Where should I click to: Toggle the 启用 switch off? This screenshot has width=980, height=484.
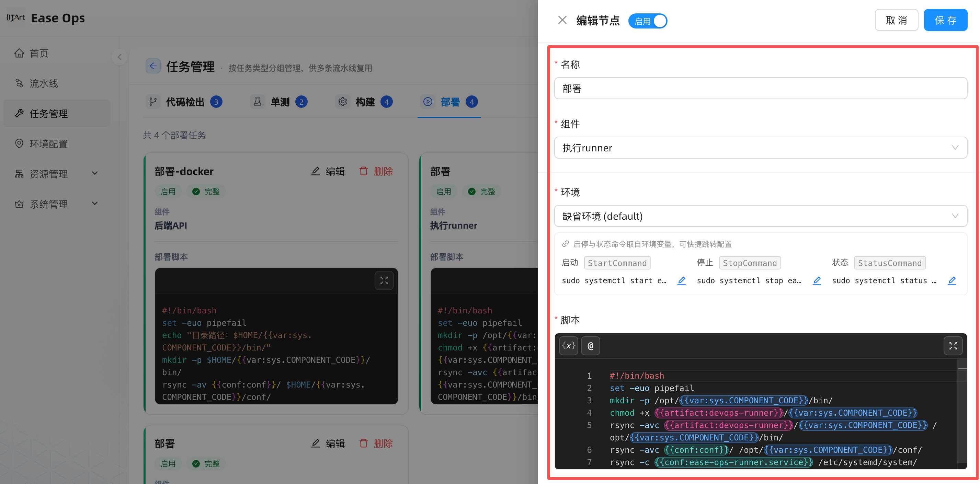(648, 21)
